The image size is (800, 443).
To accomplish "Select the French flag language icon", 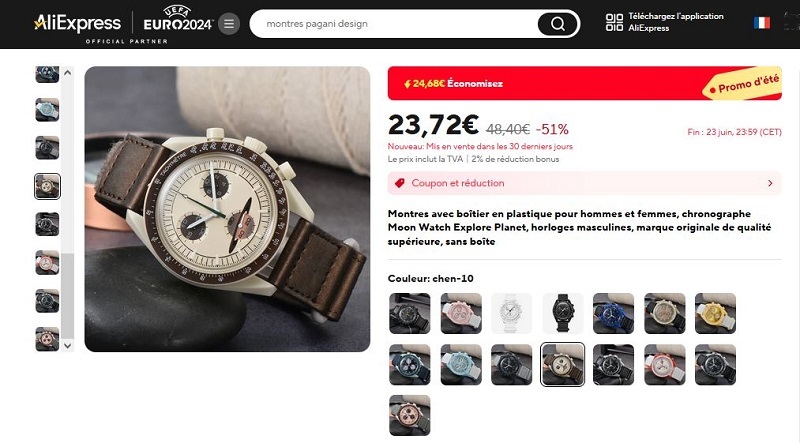I will pyautogui.click(x=762, y=23).
